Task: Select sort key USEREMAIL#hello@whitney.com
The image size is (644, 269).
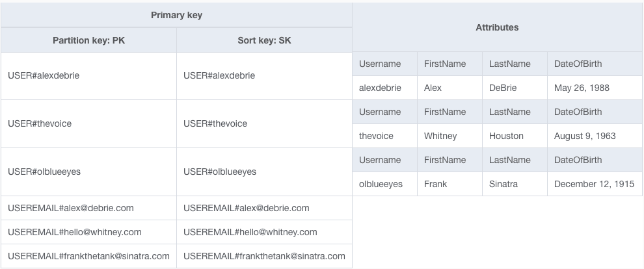Action: click(x=250, y=232)
